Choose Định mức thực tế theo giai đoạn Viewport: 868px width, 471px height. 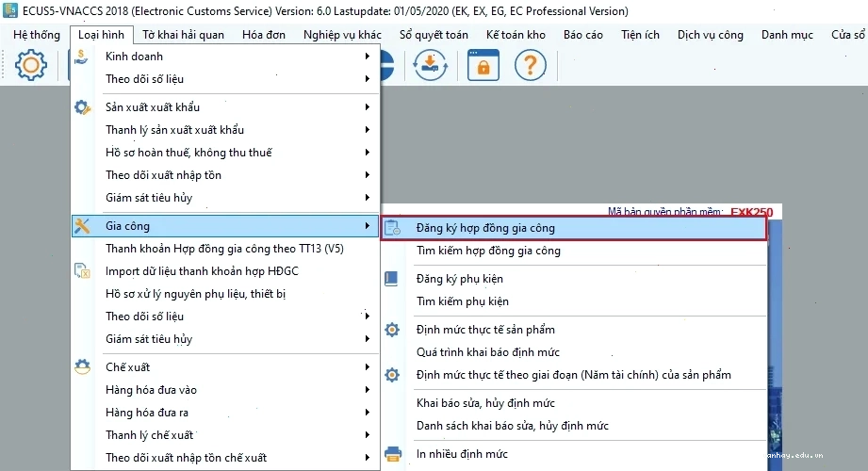click(x=574, y=375)
